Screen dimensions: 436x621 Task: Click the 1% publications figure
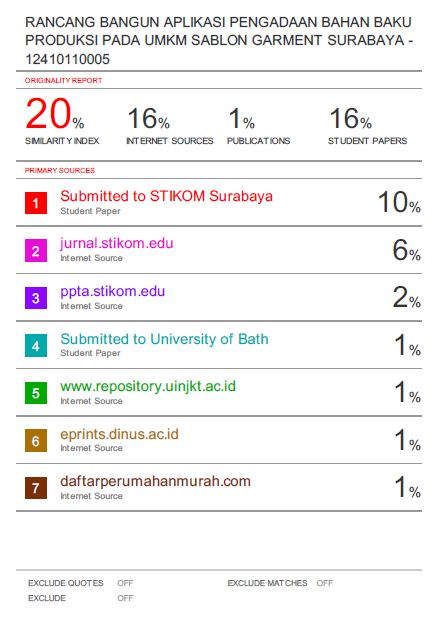pyautogui.click(x=242, y=118)
